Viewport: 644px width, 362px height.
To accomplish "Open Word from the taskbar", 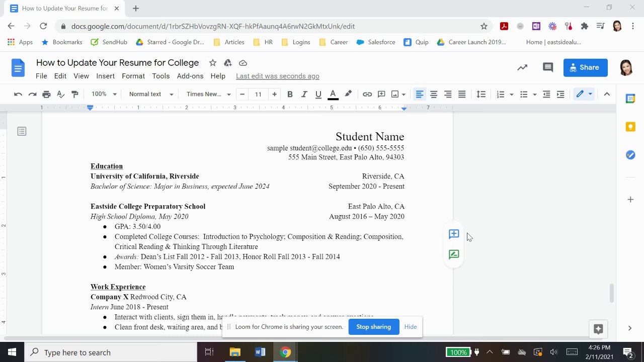I will click(260, 352).
